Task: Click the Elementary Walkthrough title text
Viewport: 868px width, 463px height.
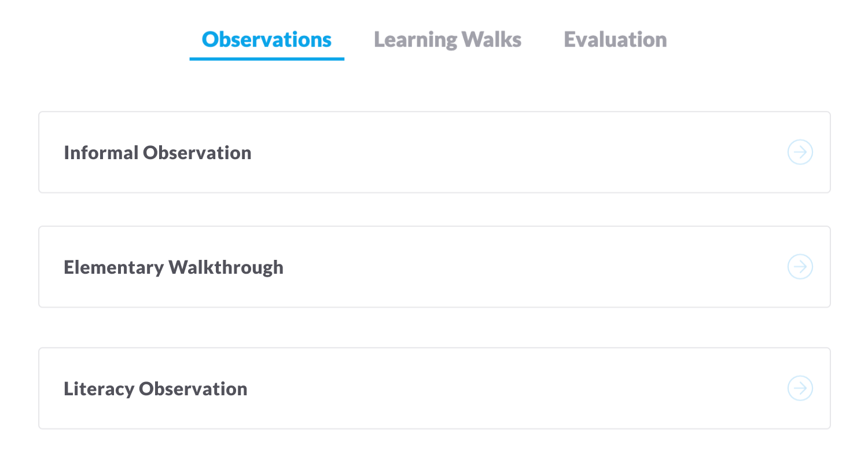Action: [174, 267]
